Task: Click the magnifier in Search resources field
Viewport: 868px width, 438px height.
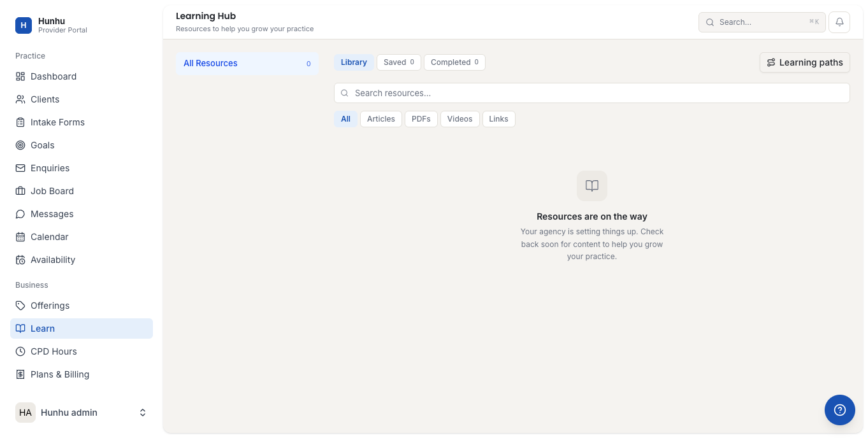Action: [345, 93]
